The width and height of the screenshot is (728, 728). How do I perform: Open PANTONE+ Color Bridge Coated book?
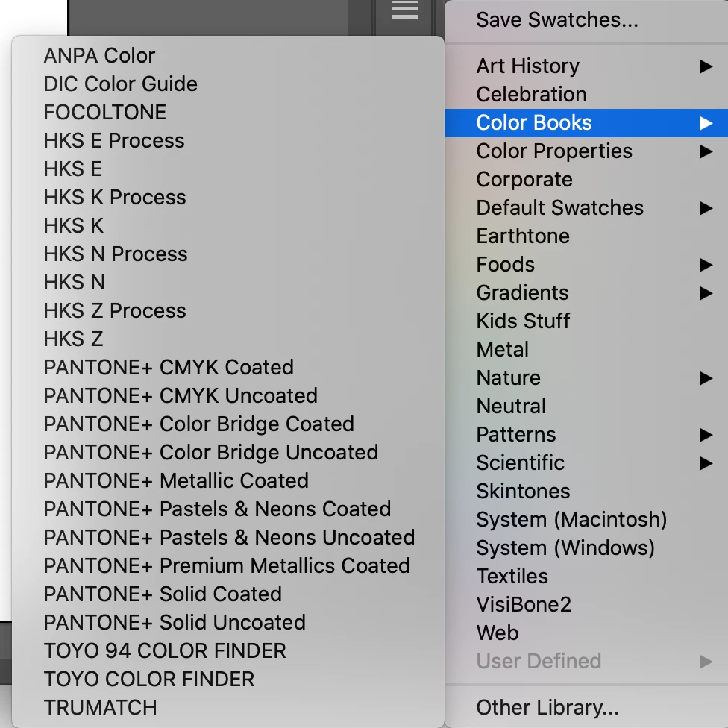pyautogui.click(x=228, y=424)
